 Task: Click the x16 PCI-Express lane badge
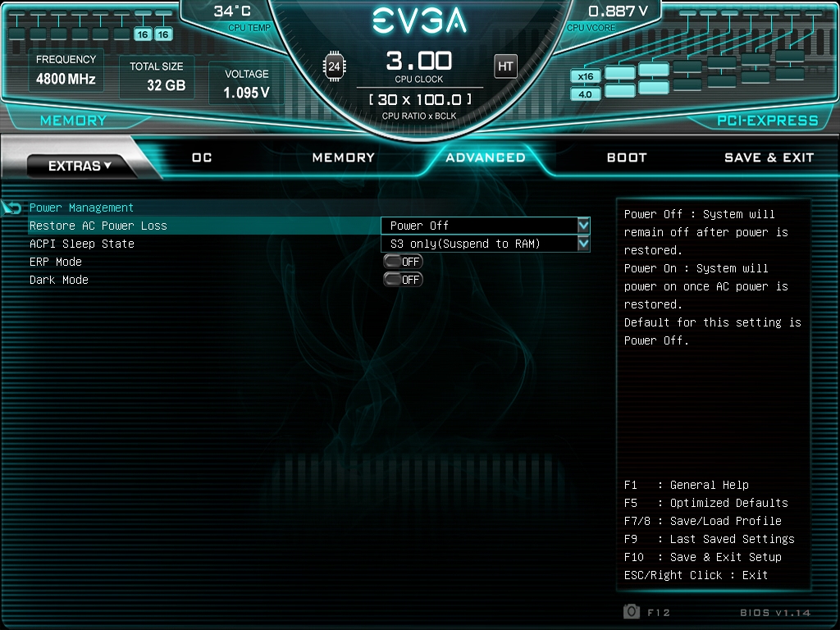pyautogui.click(x=586, y=76)
